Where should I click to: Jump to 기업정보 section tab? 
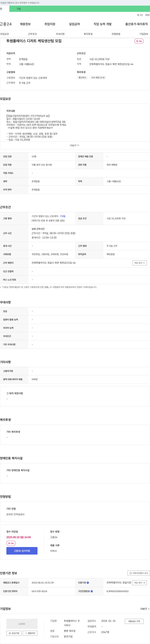(x=144, y=34)
